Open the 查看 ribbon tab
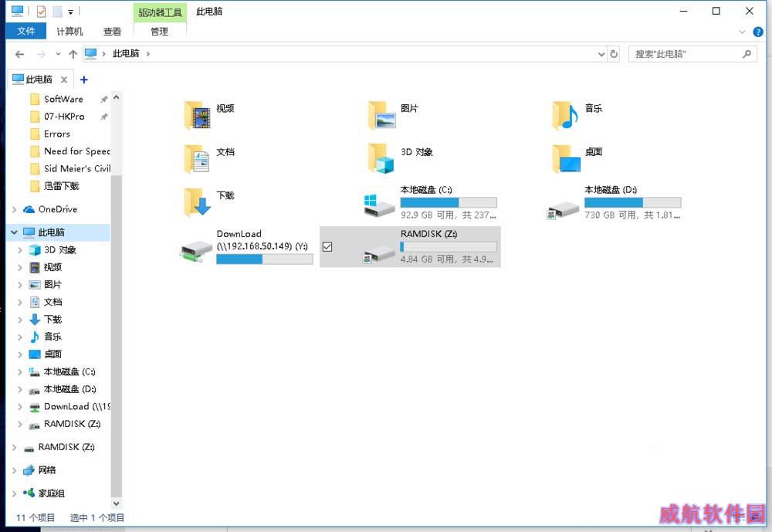Image resolution: width=772 pixels, height=532 pixels. (x=112, y=32)
